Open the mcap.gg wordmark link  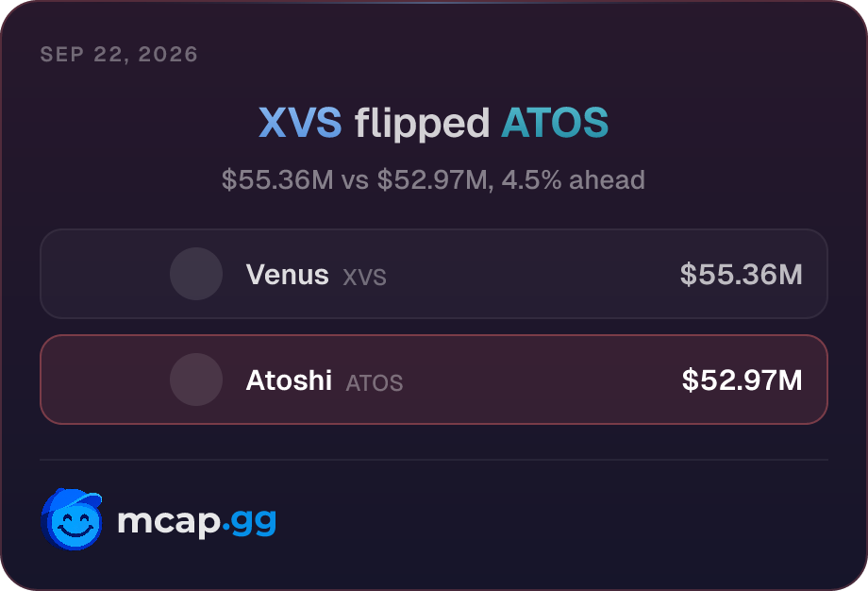196,521
